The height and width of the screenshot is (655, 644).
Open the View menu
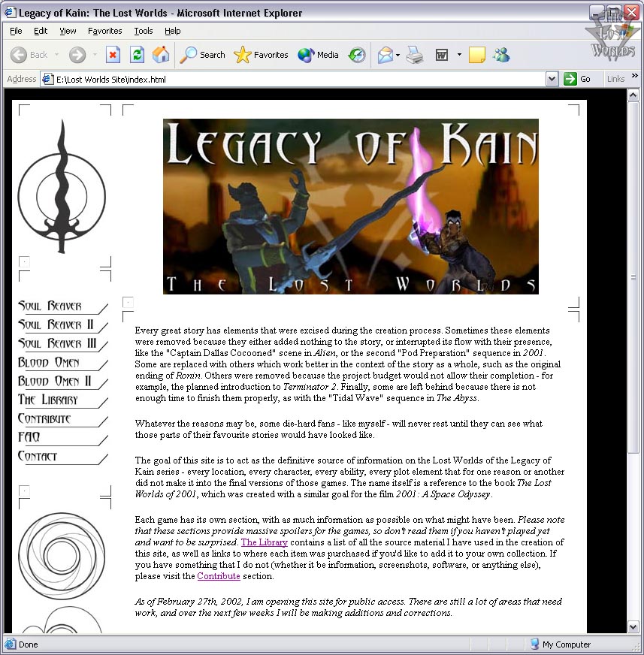[x=68, y=31]
